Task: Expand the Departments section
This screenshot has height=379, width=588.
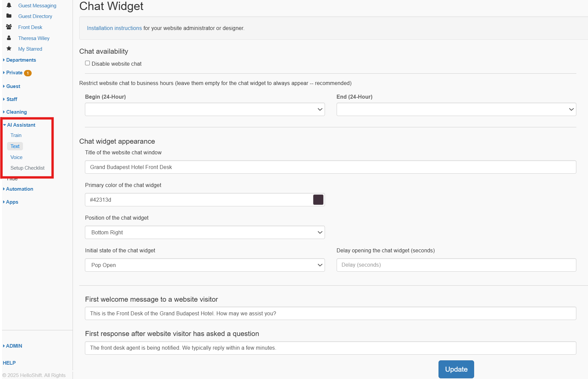Action: tap(21, 60)
